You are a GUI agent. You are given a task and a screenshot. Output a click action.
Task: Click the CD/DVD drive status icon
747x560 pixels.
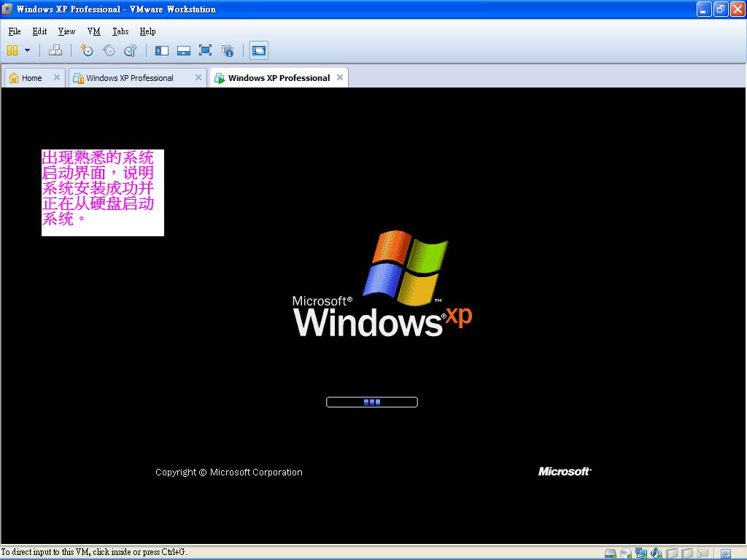(x=625, y=553)
